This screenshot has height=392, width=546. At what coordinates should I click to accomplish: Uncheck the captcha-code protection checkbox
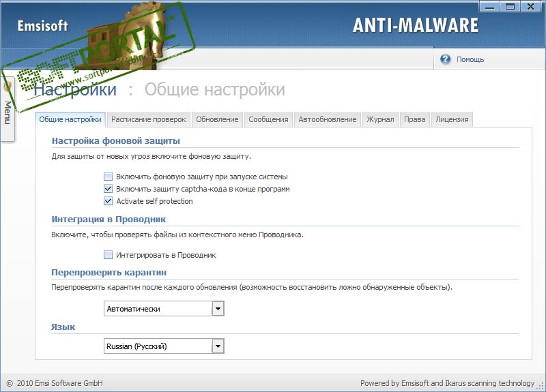coord(109,189)
